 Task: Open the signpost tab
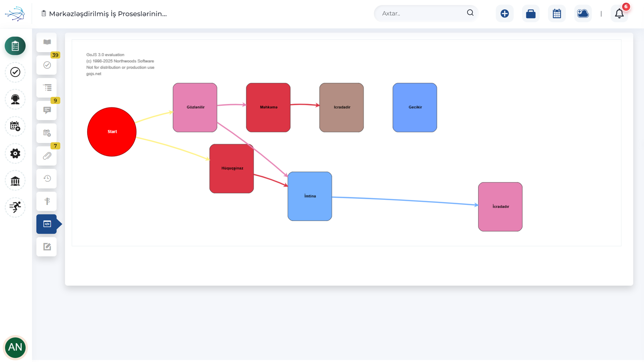point(46,201)
